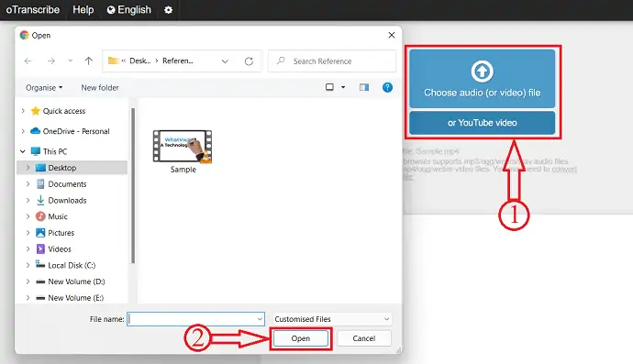Expand OneDrive - Personal node

[23, 131]
